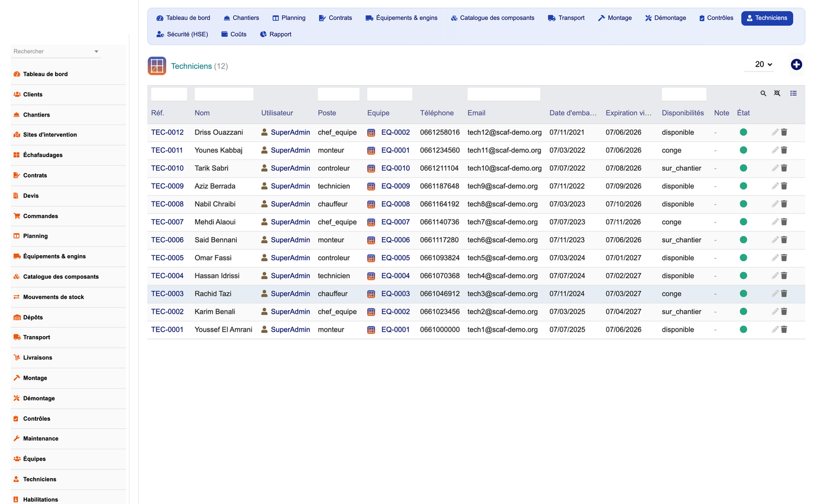The width and height of the screenshot is (814, 504).
Task: Delete TEC-0009 using the trash icon
Action: (784, 186)
